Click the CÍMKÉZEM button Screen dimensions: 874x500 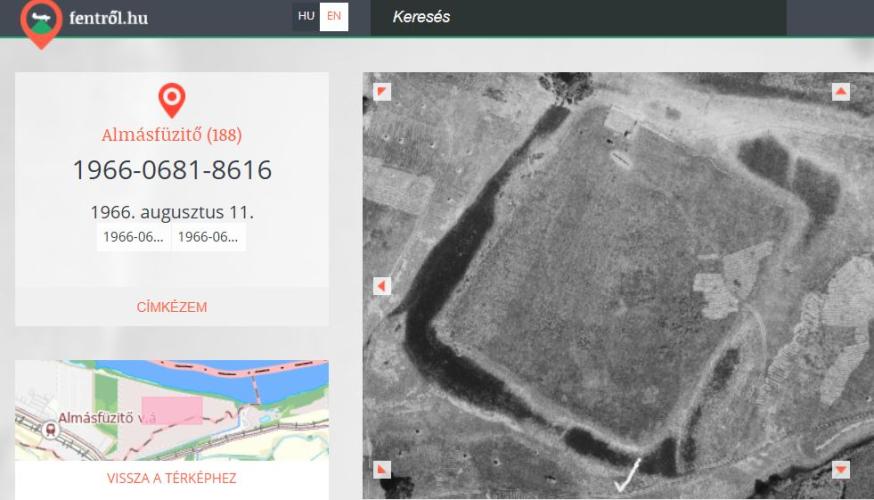(172, 307)
